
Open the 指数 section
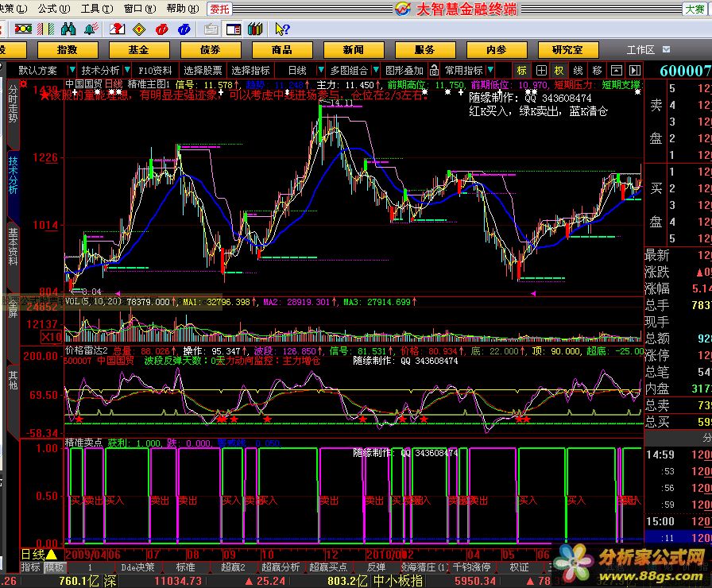tap(68, 50)
